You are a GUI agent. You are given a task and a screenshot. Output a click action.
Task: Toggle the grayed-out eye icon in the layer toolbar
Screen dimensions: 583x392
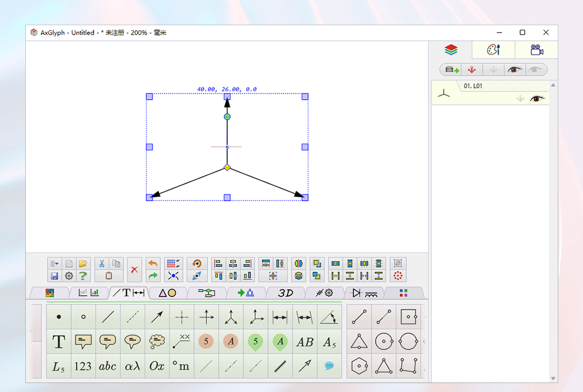click(x=535, y=69)
